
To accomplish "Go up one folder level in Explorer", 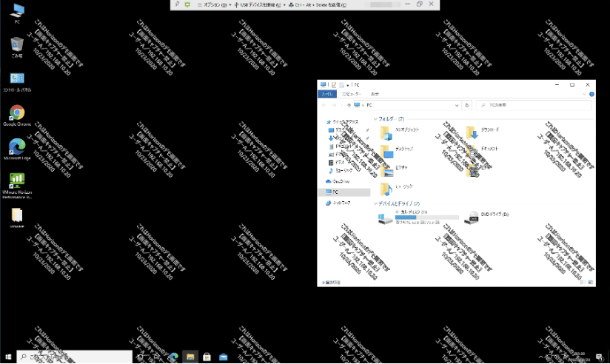I will (349, 105).
